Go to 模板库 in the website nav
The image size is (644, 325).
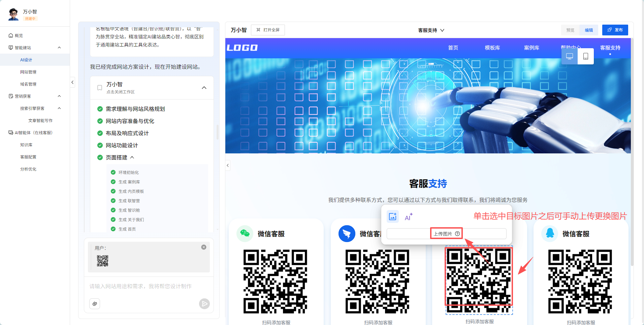pyautogui.click(x=492, y=48)
